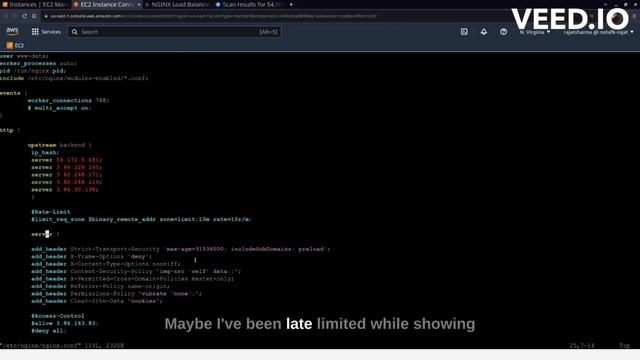Open the notifications bell icon
This screenshot has width=640, height=360.
[484, 32]
